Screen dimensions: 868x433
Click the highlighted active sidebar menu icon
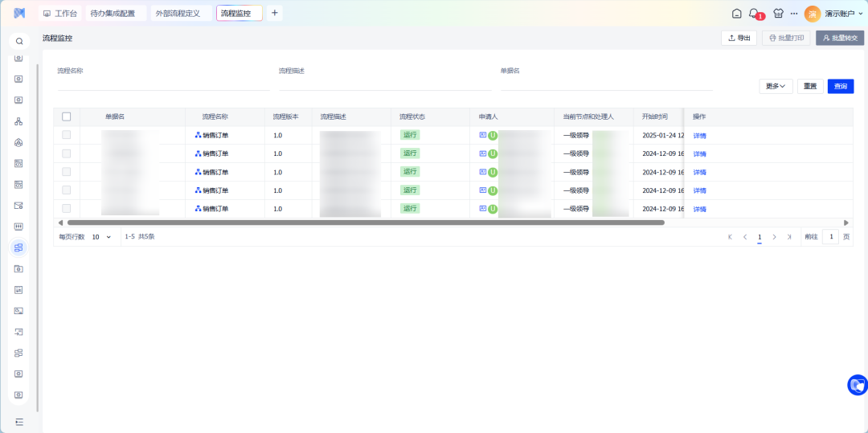18,247
